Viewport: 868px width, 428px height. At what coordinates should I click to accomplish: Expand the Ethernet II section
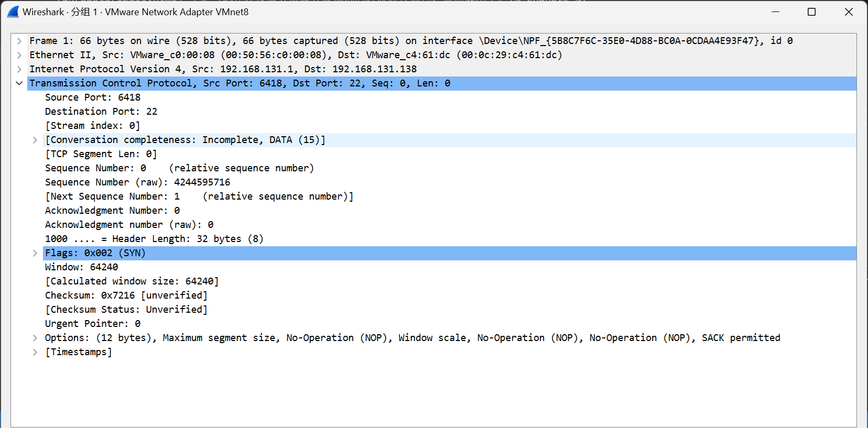[19, 55]
